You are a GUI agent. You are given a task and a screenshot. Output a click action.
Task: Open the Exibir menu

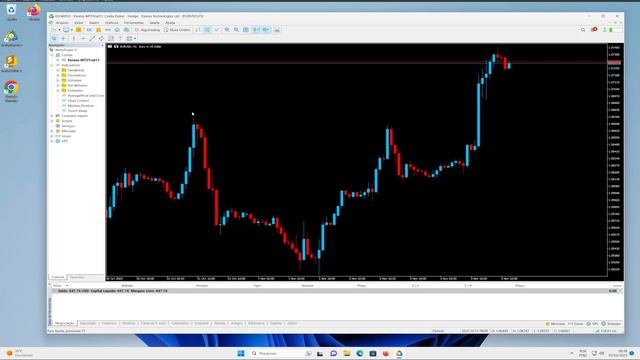click(79, 23)
